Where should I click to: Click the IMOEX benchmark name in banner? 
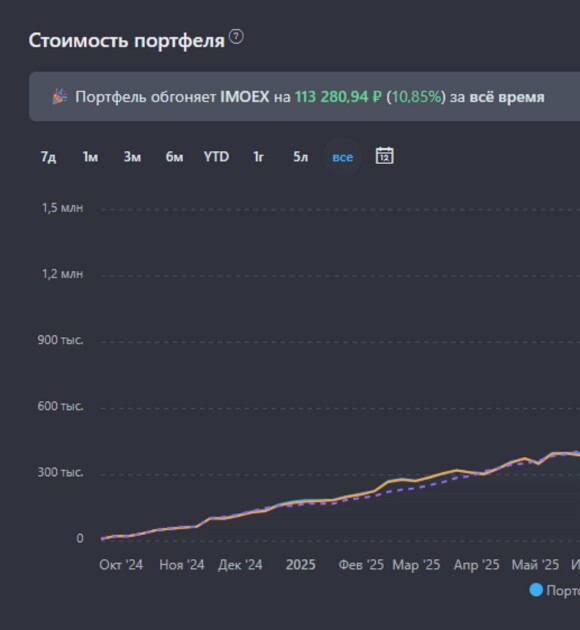(x=245, y=97)
